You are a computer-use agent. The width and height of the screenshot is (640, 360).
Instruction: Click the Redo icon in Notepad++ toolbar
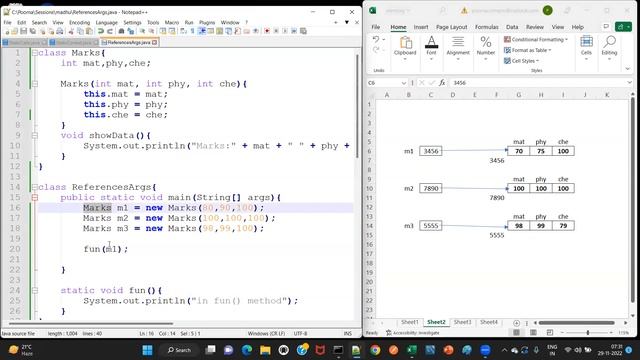point(109,31)
